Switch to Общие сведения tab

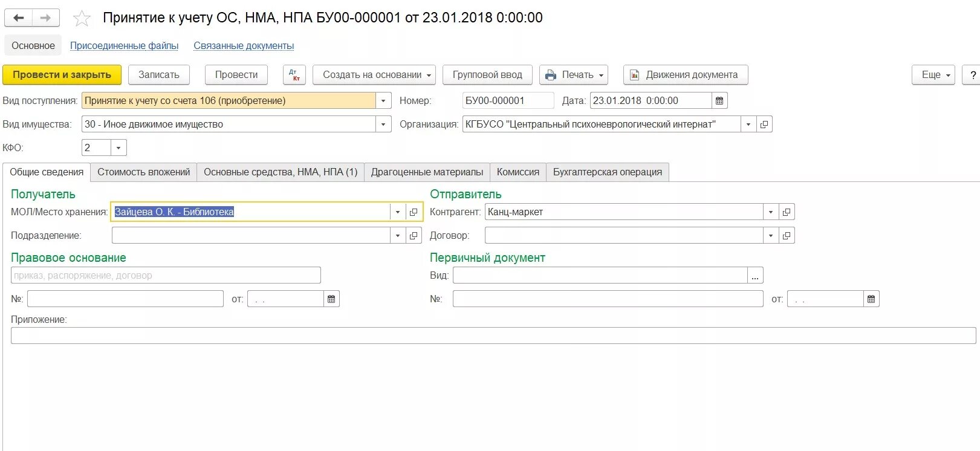tap(47, 172)
